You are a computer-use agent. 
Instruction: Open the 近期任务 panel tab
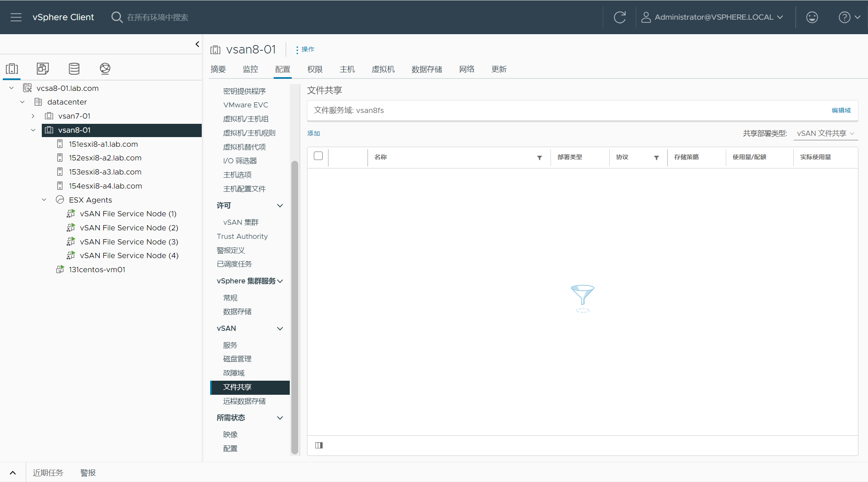[48, 473]
